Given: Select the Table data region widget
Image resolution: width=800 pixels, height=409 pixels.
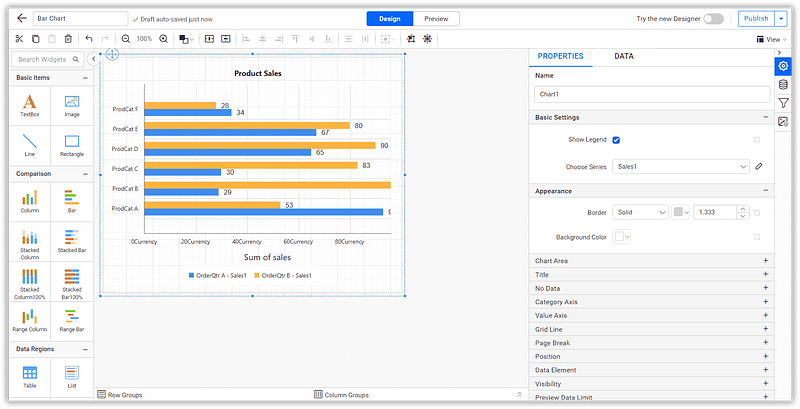Looking at the screenshot, I should click(x=30, y=377).
